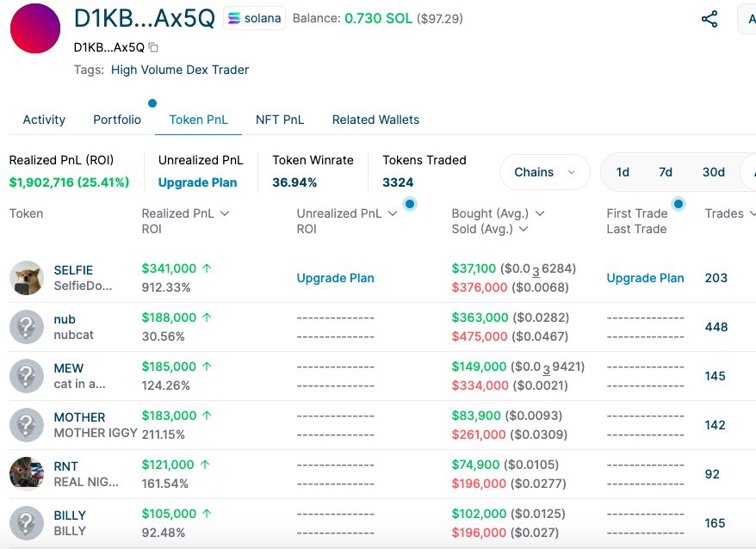The width and height of the screenshot is (756, 549).
Task: Sort by Realized PnL column chevron
Action: 225,213
